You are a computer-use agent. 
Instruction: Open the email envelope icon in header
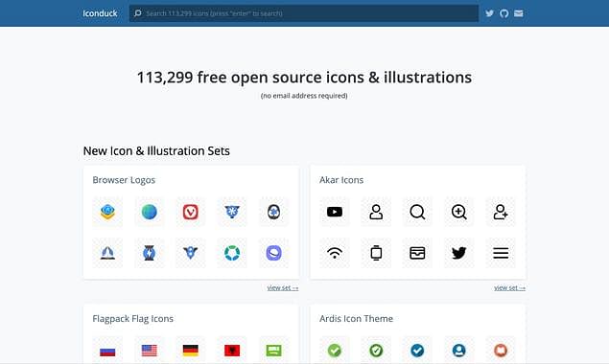click(x=519, y=13)
